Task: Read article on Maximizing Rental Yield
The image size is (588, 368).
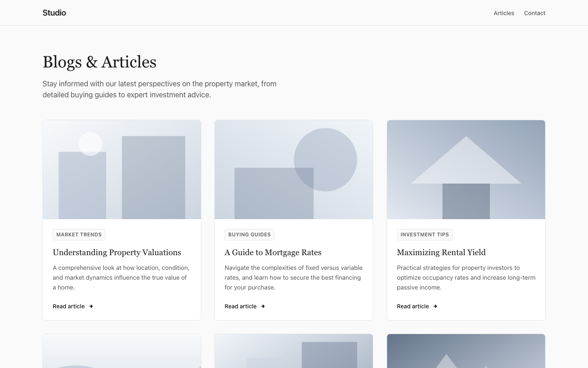Action: click(x=417, y=306)
